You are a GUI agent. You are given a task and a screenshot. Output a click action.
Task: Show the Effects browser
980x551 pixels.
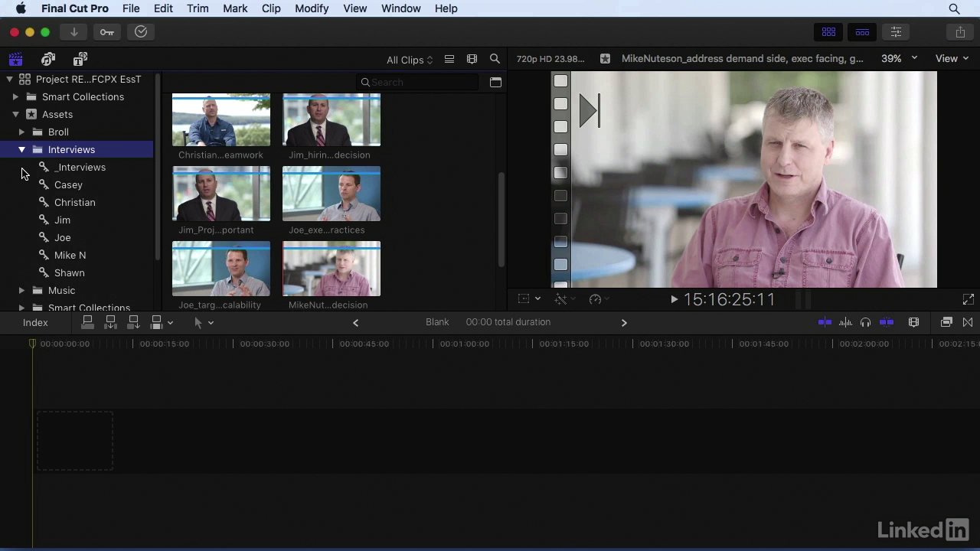[x=946, y=322]
